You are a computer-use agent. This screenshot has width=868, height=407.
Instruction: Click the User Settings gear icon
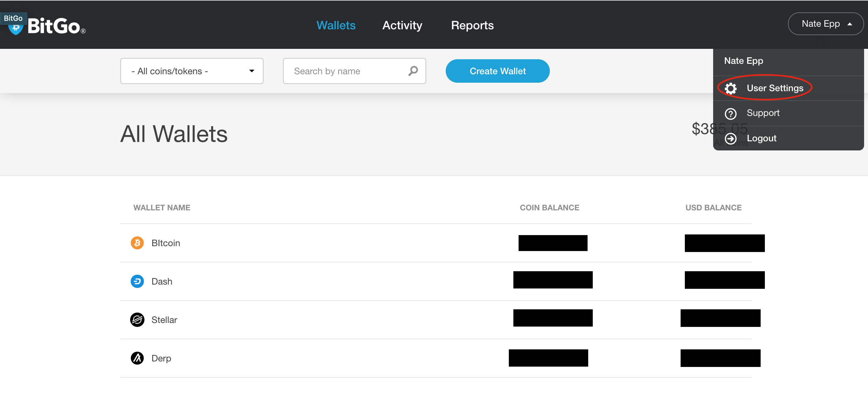pos(730,88)
